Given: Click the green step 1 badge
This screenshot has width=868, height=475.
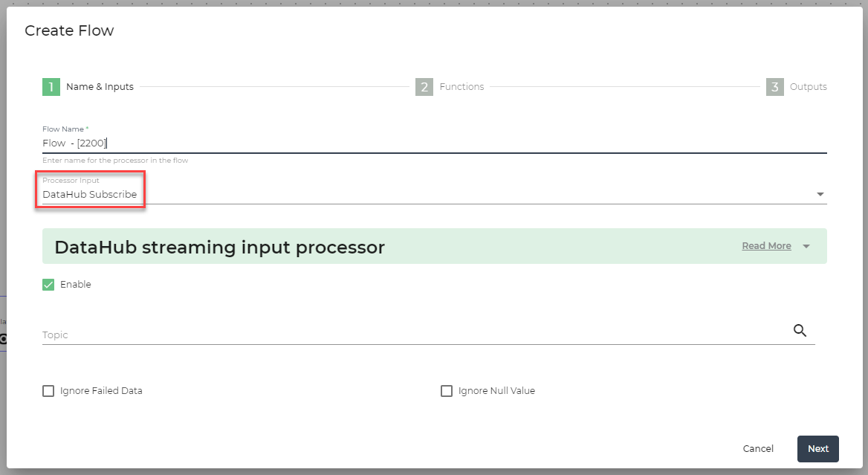Looking at the screenshot, I should tap(51, 86).
